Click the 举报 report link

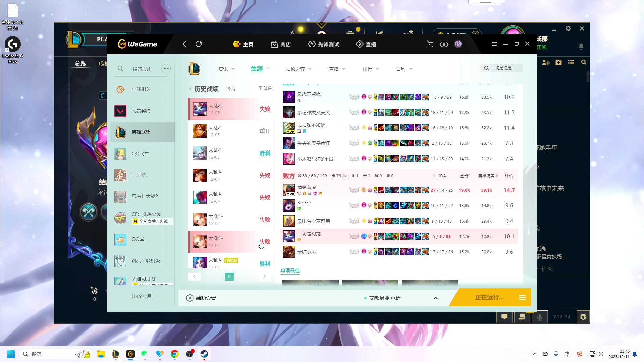click(x=231, y=89)
